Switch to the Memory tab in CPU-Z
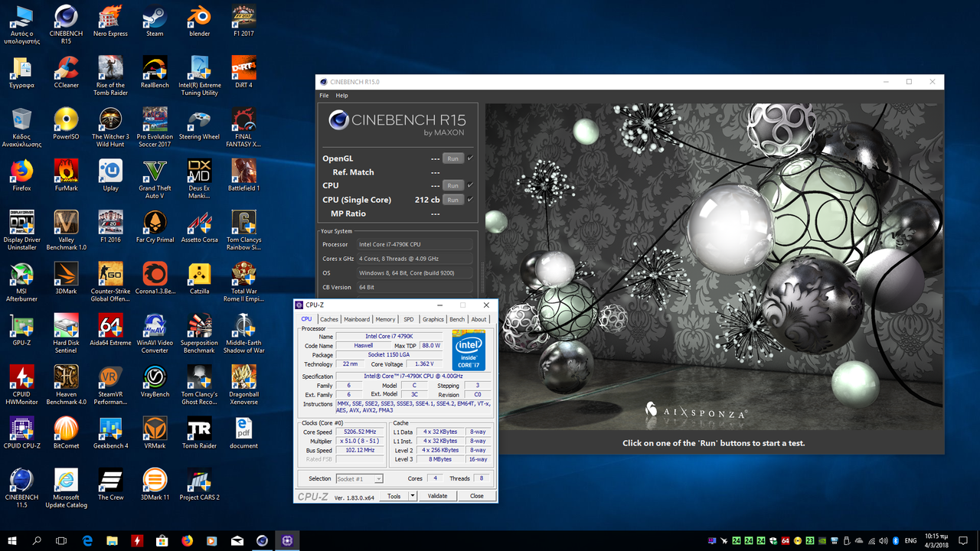This screenshot has height=551, width=980. click(x=385, y=319)
